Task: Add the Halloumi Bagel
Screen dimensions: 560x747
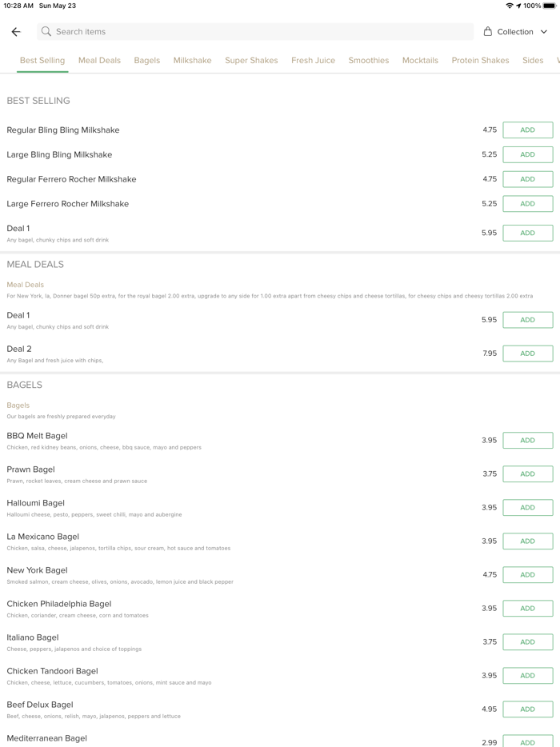Action: pyautogui.click(x=527, y=508)
